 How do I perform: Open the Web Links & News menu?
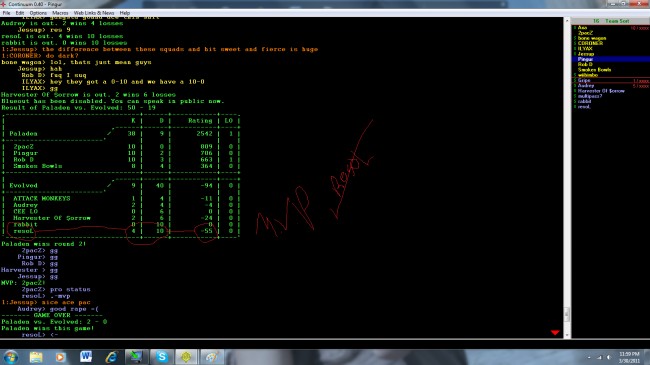(94, 13)
